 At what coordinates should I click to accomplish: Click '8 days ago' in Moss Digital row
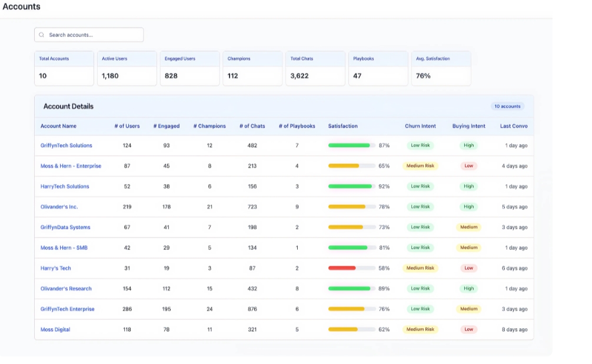[514, 329]
